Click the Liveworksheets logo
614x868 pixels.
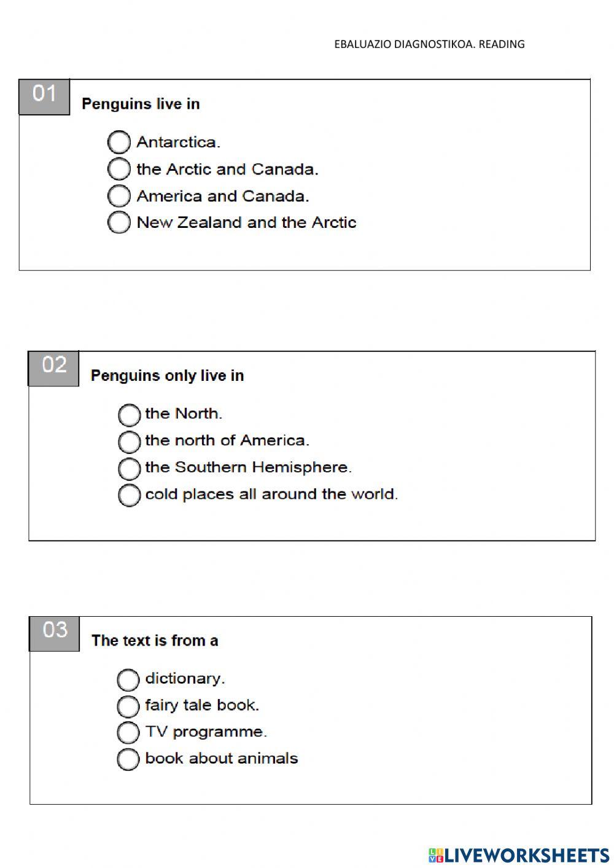519,854
